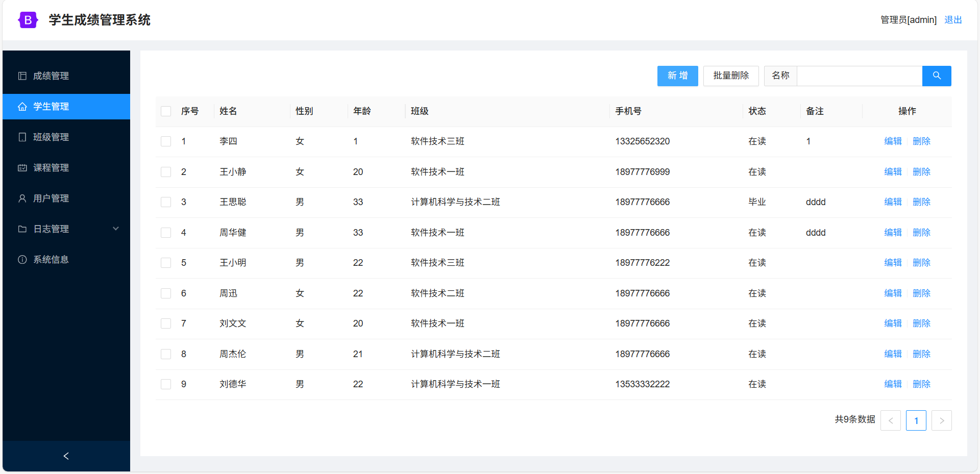Select 学生管理 menu item

point(66,107)
